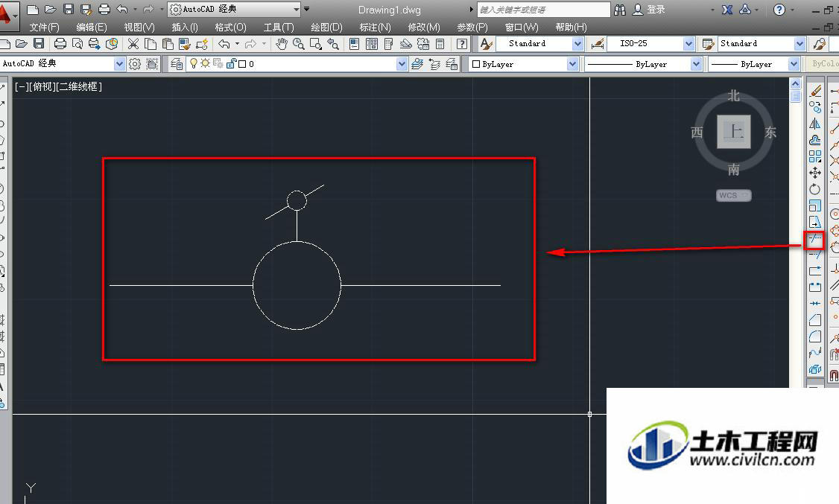Select the Break tool
The width and height of the screenshot is (839, 504).
tap(815, 287)
